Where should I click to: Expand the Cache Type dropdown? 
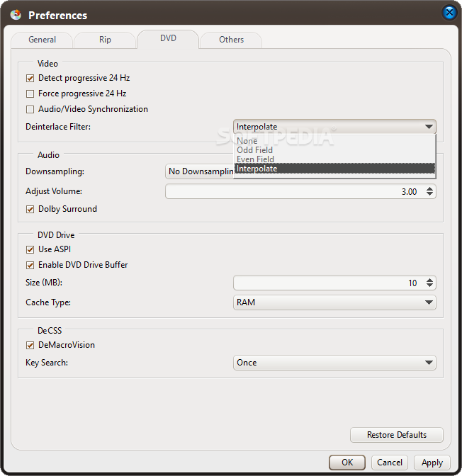pos(334,302)
